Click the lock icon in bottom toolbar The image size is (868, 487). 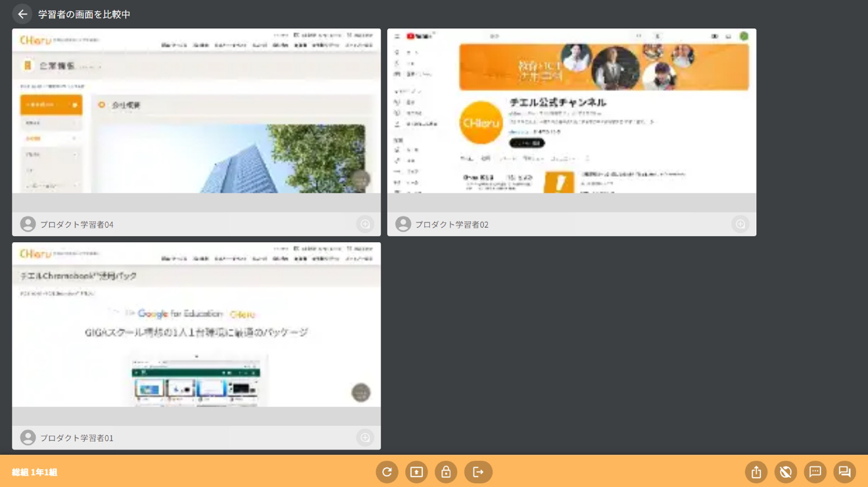(446, 472)
